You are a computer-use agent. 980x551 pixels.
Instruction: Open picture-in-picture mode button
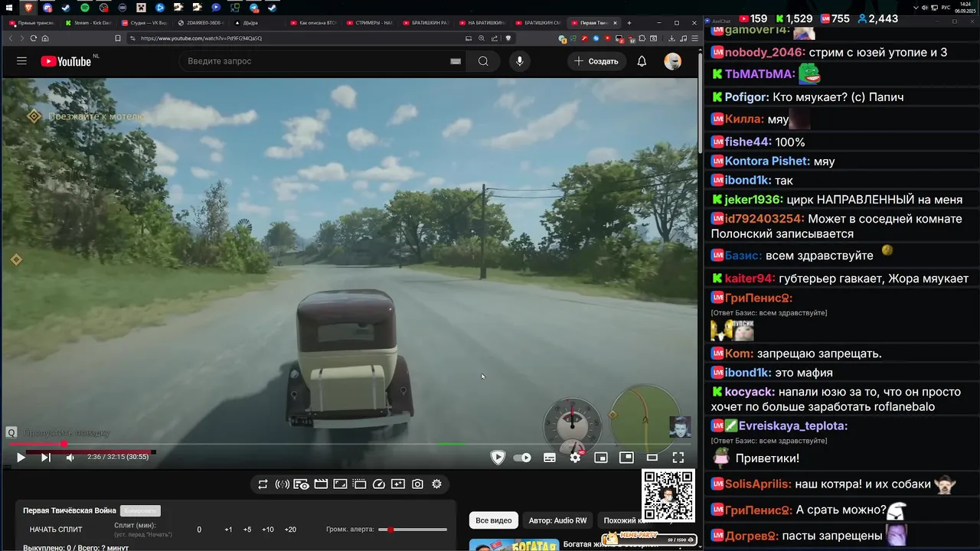(x=626, y=458)
